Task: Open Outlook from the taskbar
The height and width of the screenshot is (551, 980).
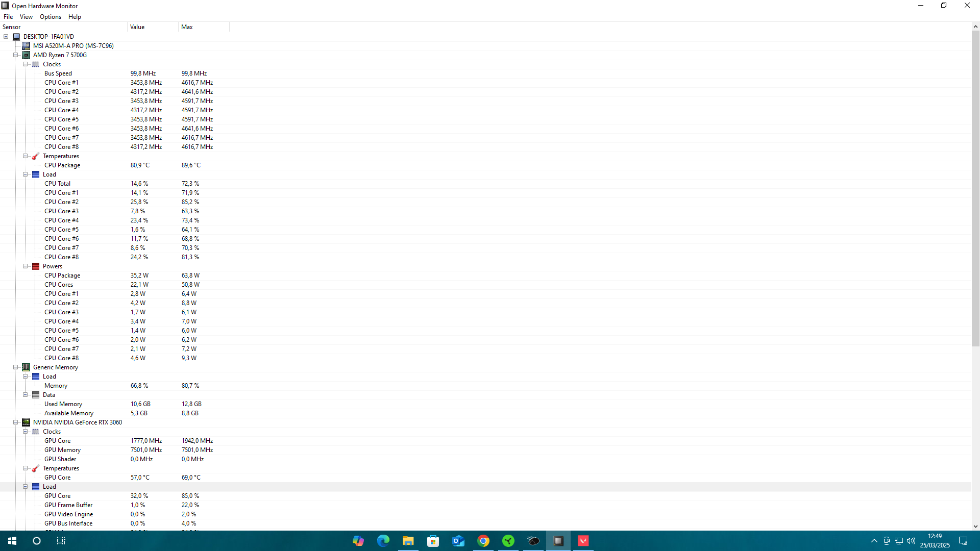Action: pos(458,541)
